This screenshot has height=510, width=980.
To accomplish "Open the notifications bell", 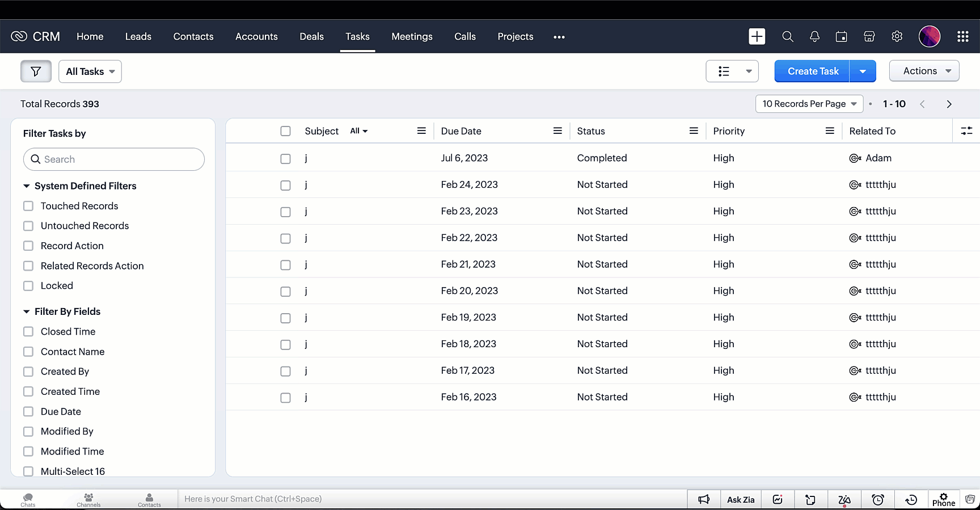I will pos(814,36).
